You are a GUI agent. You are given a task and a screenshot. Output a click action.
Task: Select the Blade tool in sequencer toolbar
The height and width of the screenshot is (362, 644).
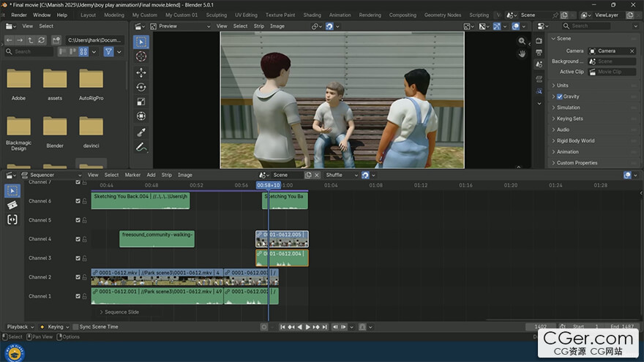click(x=12, y=205)
